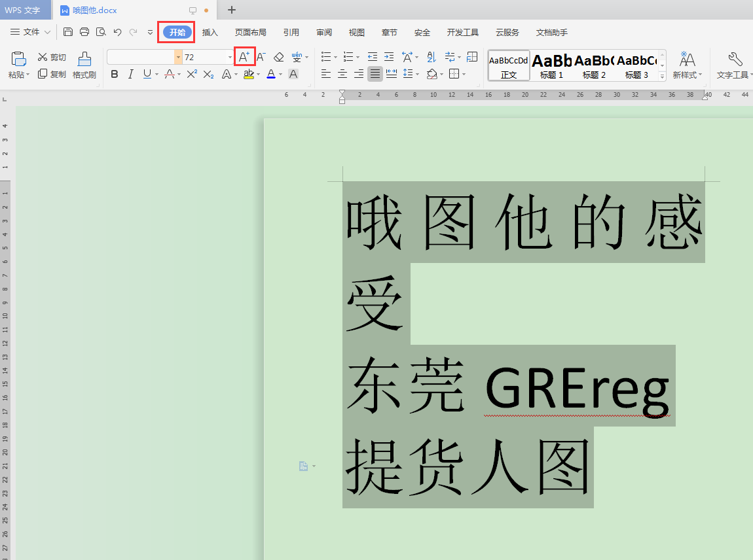Expand the styles gallery more arrow
753x560 pixels.
[x=662, y=76]
